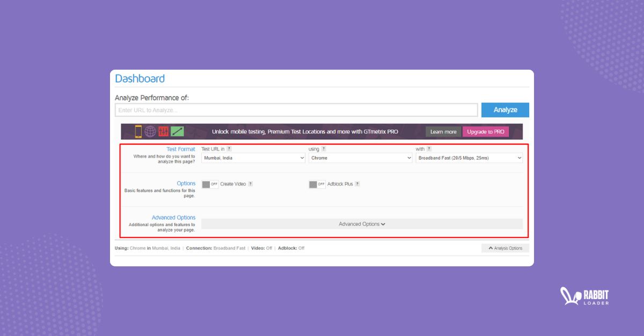The width and height of the screenshot is (644, 336).
Task: Turn on the Adblock Plus switch
Action: tap(316, 184)
